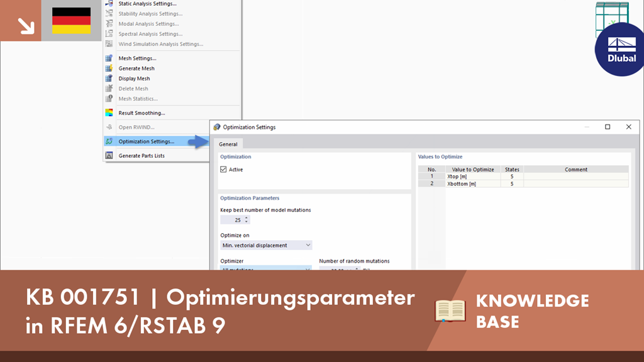Click the Wind Simulation Analysis Settings icon
Image resolution: width=644 pixels, height=362 pixels.
click(109, 44)
